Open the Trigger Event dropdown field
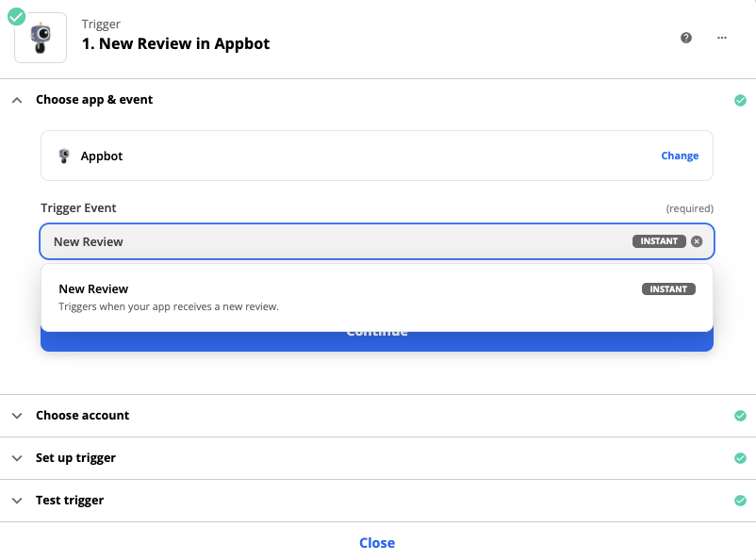Screen dimensions: 756x560 pos(376,241)
